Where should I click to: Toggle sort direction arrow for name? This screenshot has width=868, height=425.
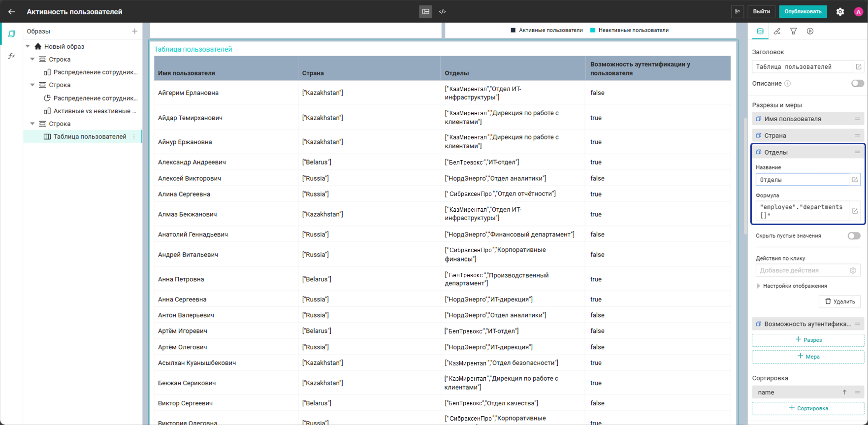(844, 392)
